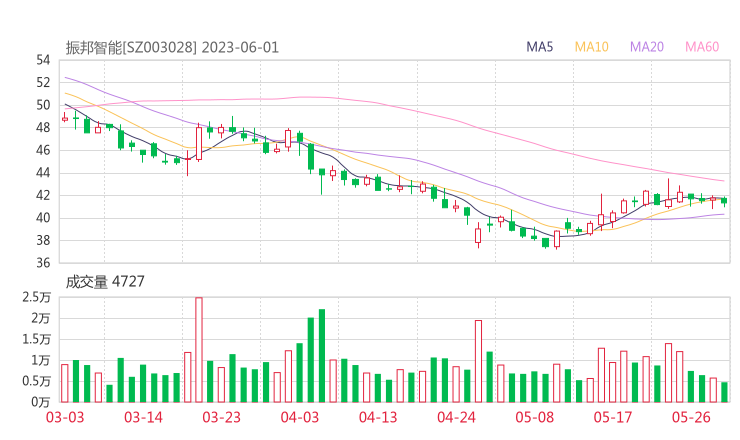Click the 48 price axis label
The height and width of the screenshot is (440, 740).
[43, 127]
